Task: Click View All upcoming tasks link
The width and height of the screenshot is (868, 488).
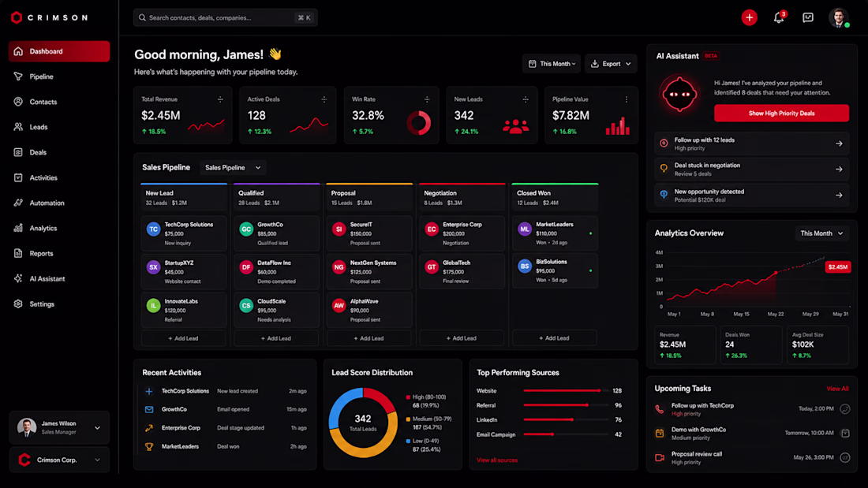Action: click(837, 389)
